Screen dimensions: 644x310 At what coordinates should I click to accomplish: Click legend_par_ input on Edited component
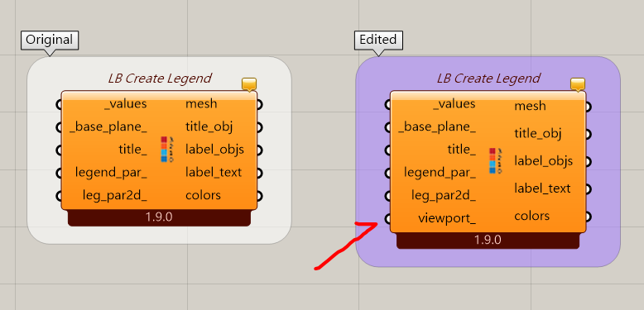440,172
